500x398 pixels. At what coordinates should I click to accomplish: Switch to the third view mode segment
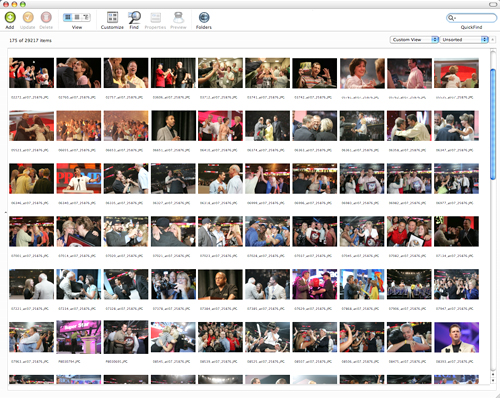[86, 17]
